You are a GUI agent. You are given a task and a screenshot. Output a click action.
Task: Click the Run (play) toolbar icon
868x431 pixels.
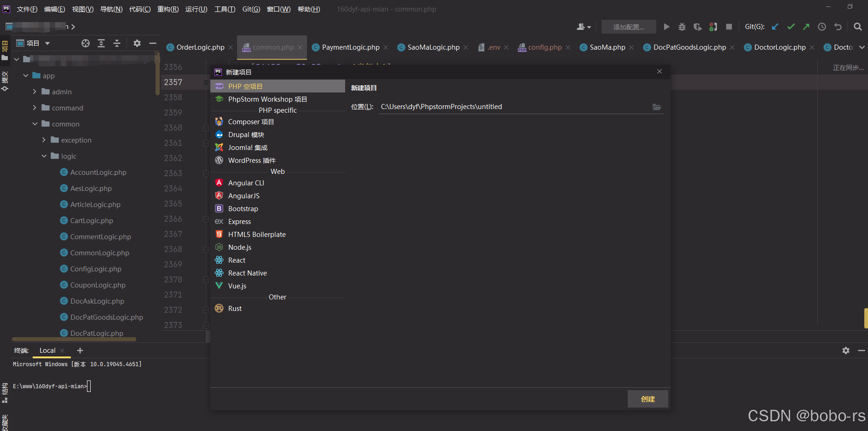666,27
